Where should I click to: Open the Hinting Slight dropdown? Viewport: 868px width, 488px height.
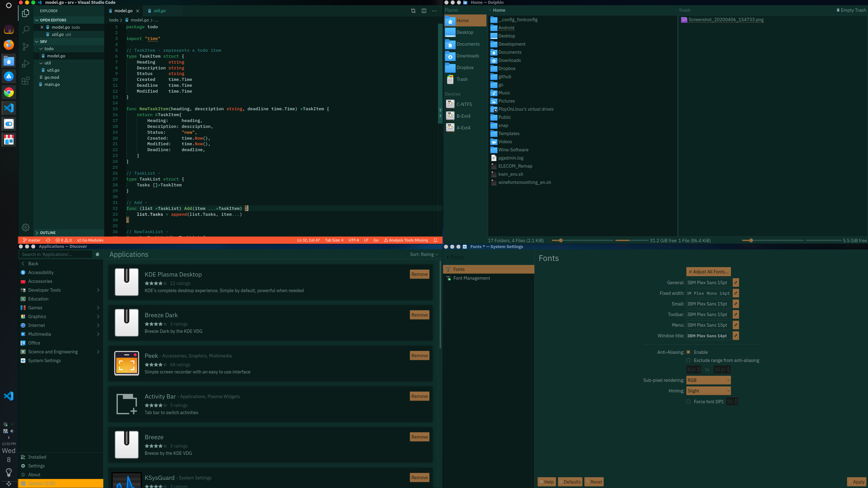click(708, 391)
